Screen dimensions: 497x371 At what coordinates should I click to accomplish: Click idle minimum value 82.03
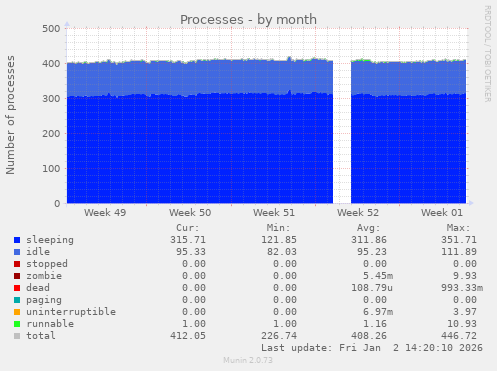coord(282,252)
